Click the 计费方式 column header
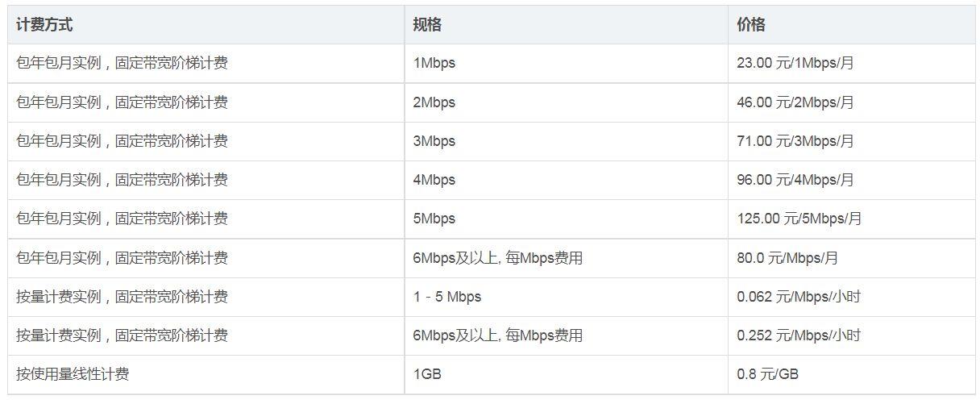The height and width of the screenshot is (400, 980). (206, 25)
